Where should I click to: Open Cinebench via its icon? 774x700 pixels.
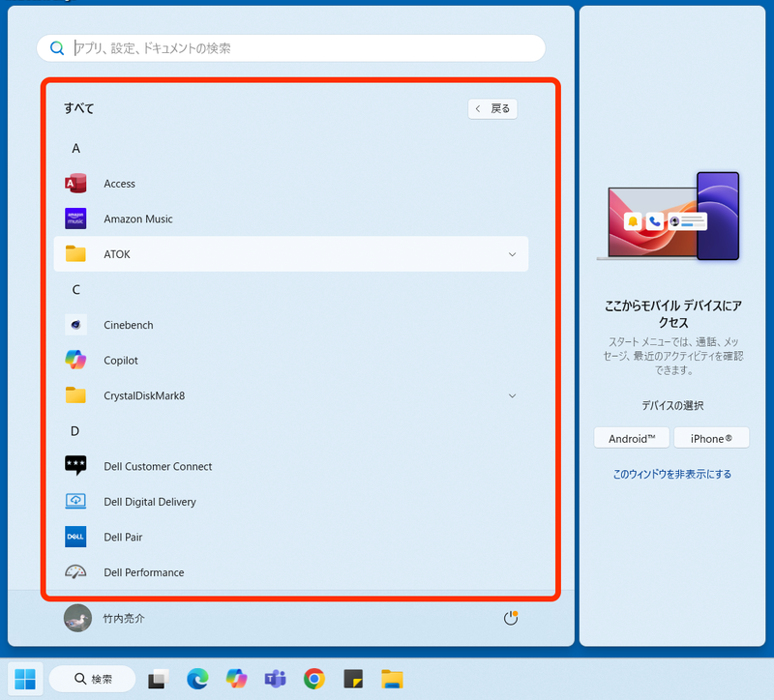75,325
